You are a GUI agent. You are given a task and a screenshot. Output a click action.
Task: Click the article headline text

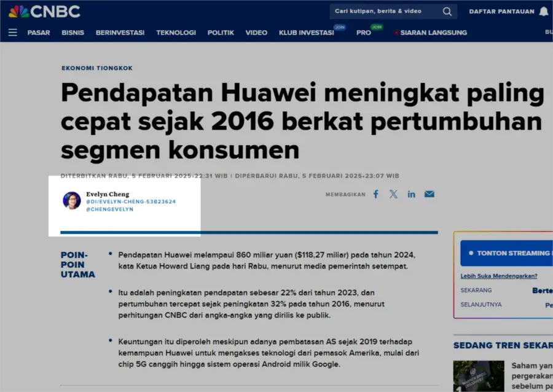[x=302, y=121]
